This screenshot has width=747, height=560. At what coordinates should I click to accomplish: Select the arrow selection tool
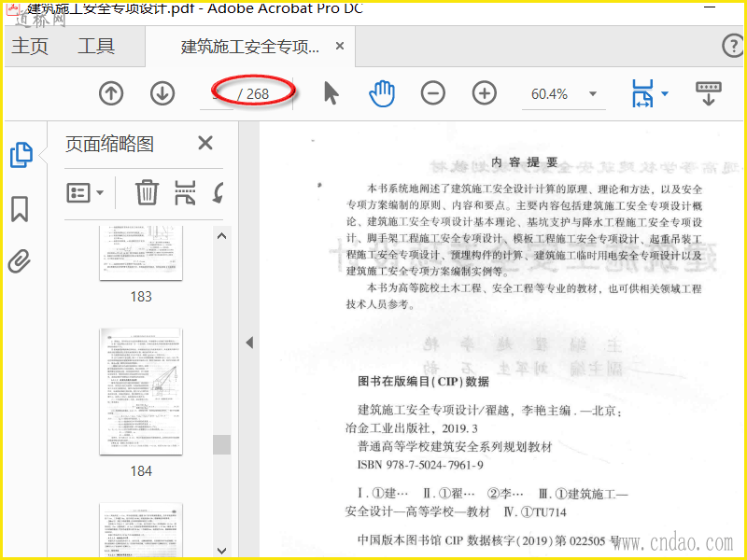[331, 92]
